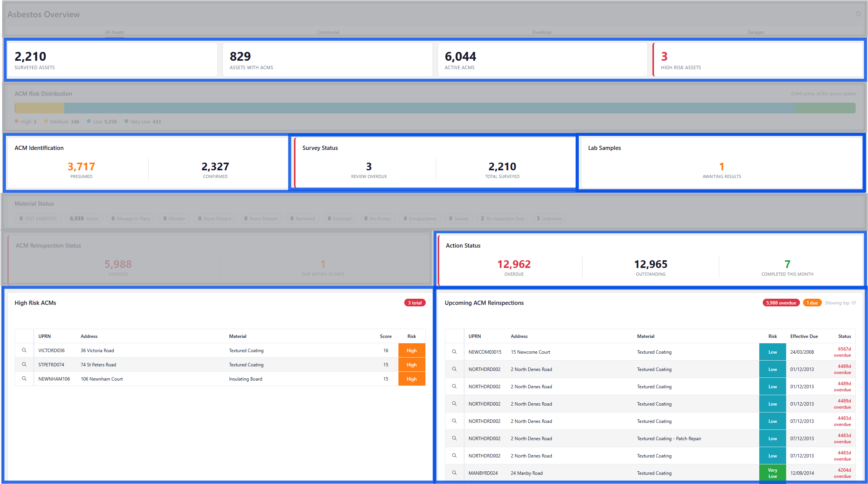Click magnifier icon beside NEWNHAM106
Viewport: 868px width, 484px height.
(24, 379)
